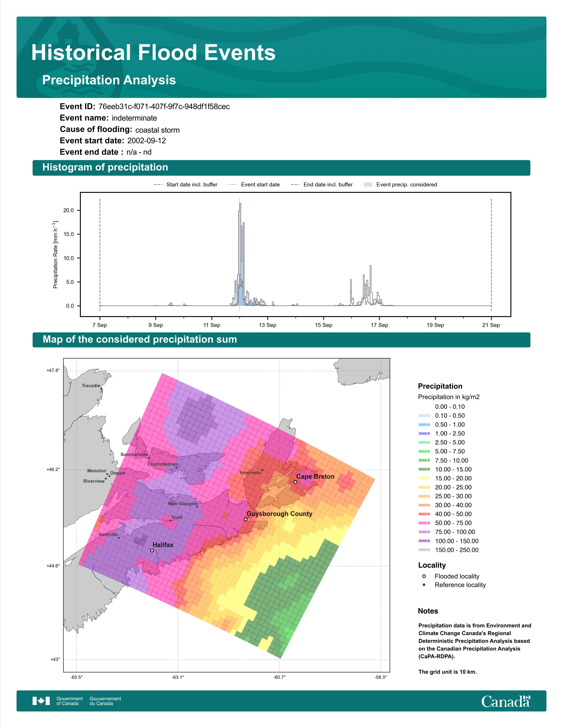This screenshot has width=563, height=728.
Task: Click the Summerside map label
Action: [x=134, y=455]
